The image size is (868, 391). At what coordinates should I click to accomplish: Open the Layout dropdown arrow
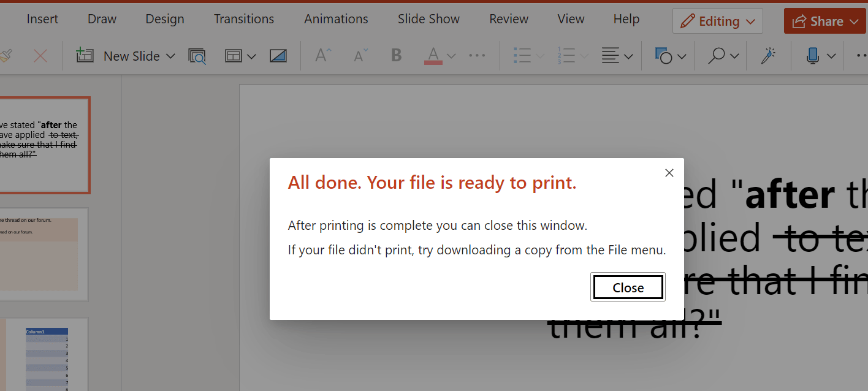251,56
